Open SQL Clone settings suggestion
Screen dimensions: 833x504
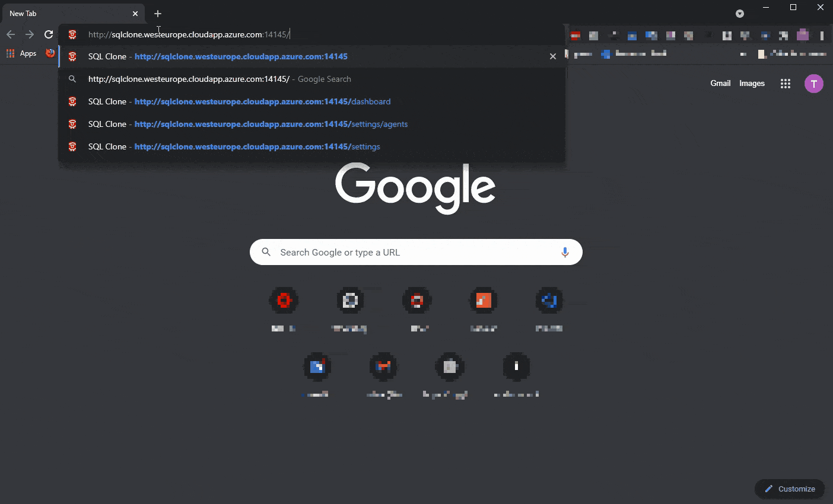tap(311, 146)
